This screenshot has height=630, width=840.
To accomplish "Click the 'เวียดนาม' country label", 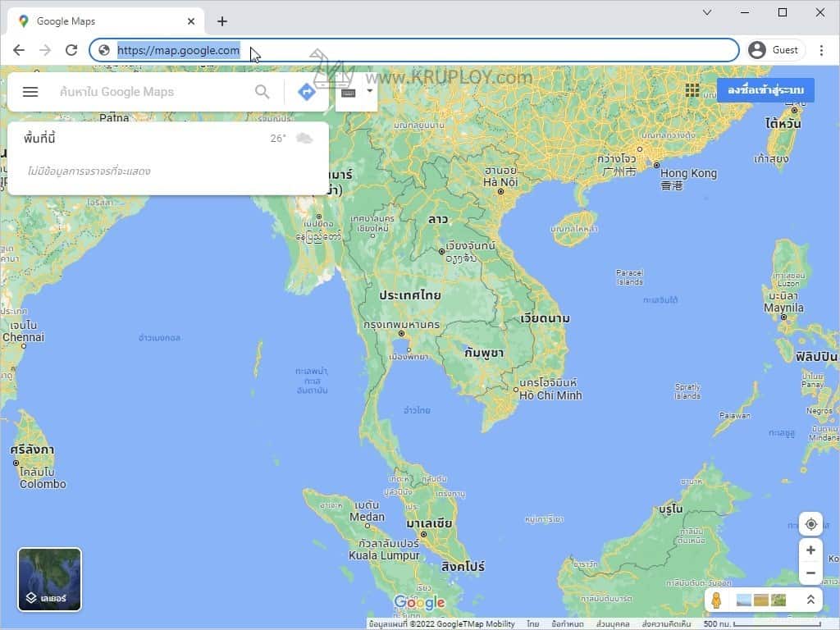I will 545,319.
